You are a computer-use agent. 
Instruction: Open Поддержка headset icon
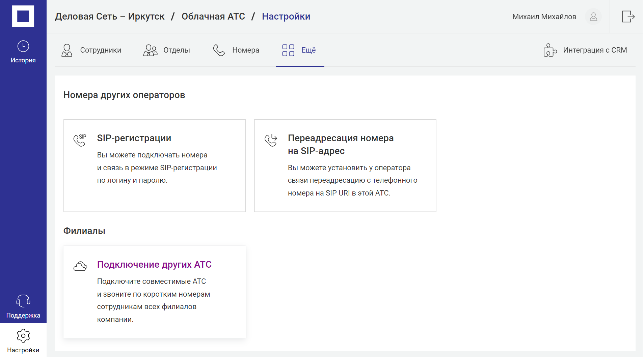23,301
